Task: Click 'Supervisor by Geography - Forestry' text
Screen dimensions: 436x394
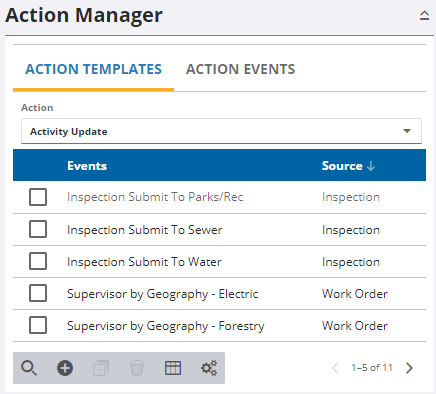Action: [166, 326]
